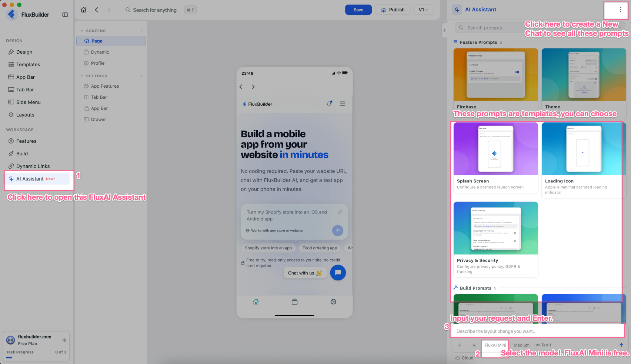Toggle the sidebar collapse icon beside FluxBuilder
Viewport: 631px width, 364px height.
click(65, 15)
